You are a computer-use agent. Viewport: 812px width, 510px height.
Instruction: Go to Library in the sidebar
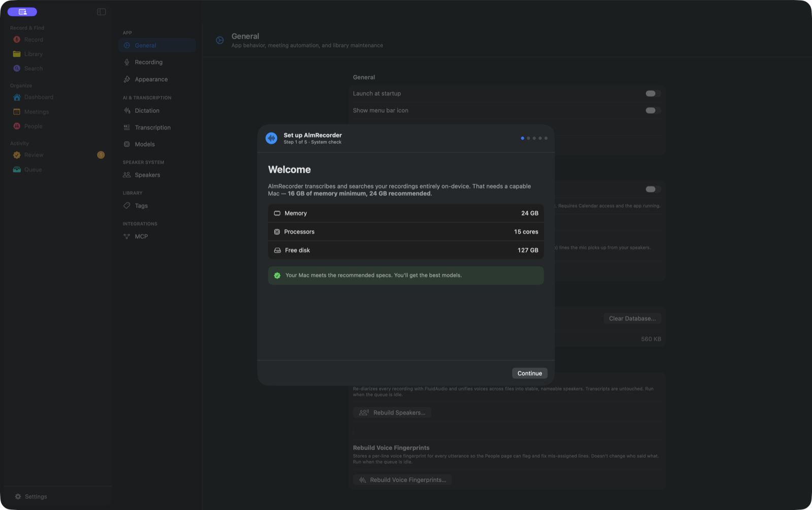57,54
